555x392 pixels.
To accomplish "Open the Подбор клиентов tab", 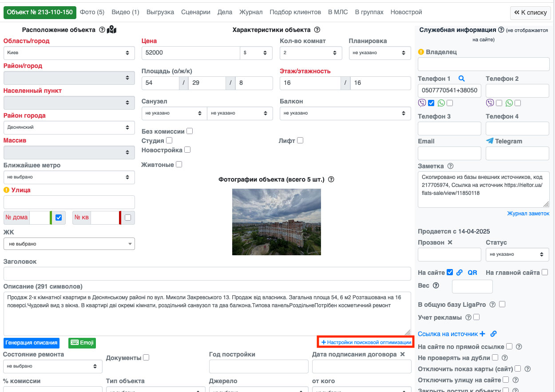I will click(295, 12).
